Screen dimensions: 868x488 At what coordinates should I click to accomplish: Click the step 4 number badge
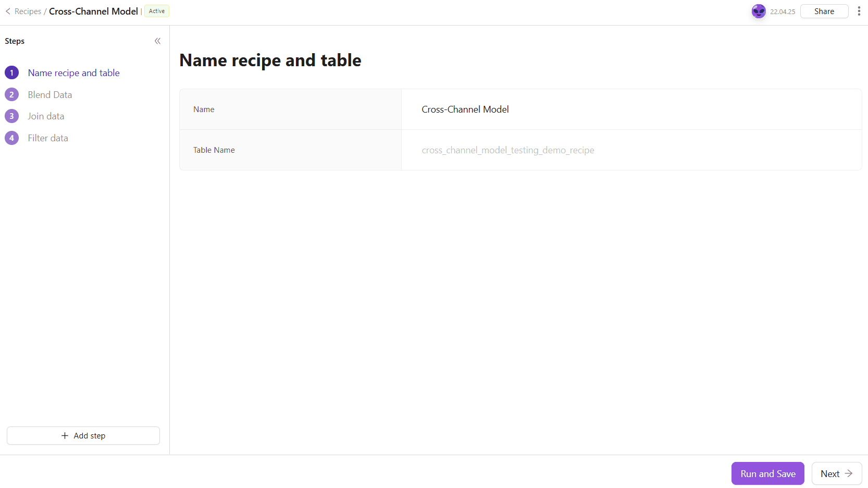11,138
